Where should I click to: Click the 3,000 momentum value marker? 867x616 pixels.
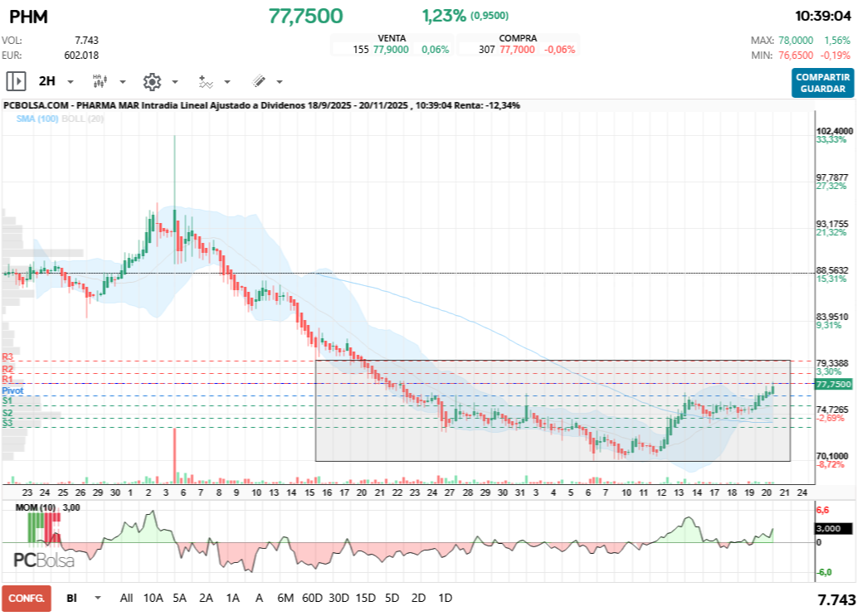tap(834, 528)
